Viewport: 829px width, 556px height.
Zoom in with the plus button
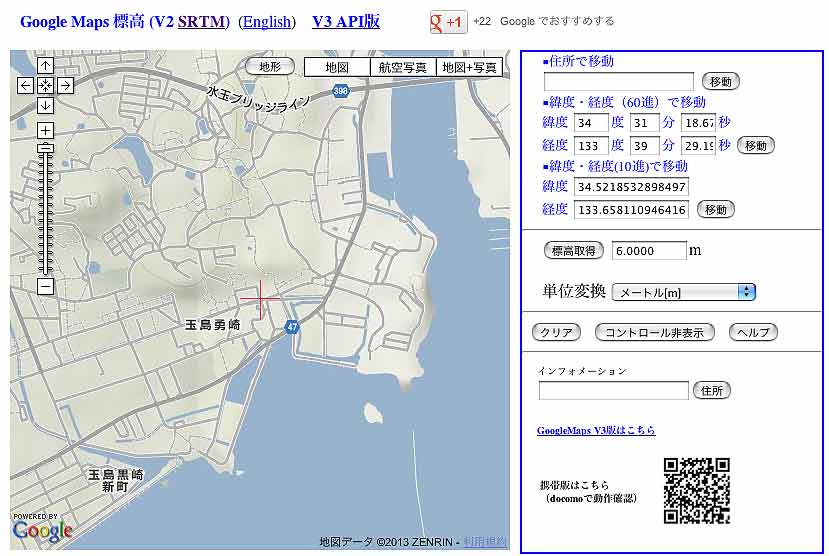45,131
